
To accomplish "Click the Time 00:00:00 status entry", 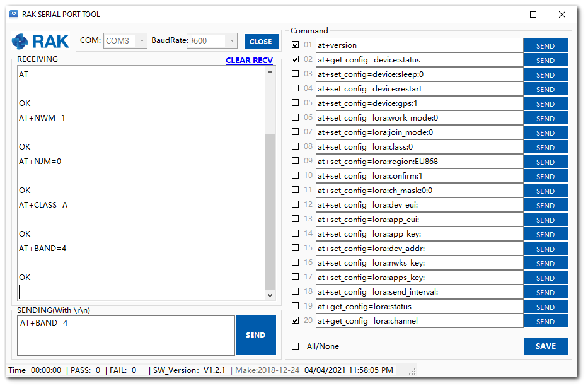I will [x=35, y=370].
